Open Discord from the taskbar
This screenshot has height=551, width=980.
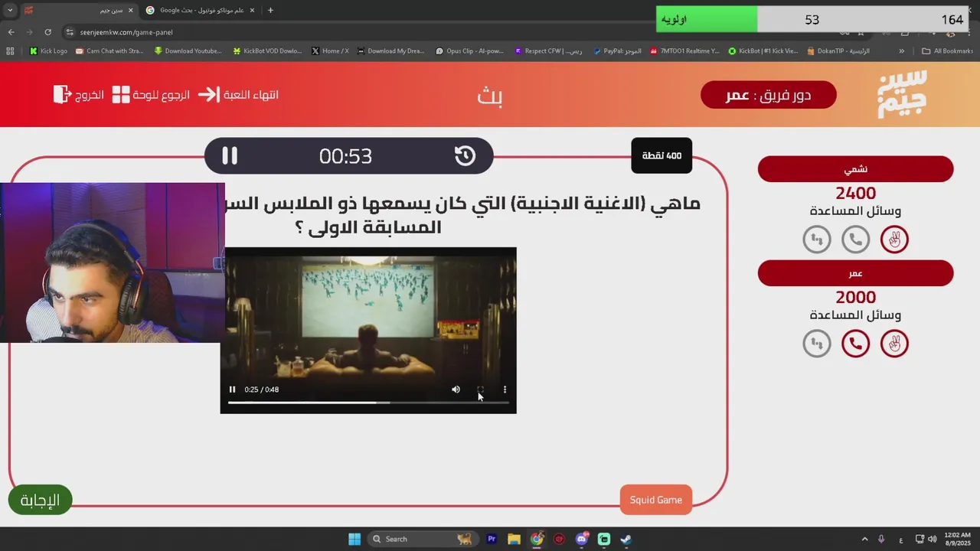click(x=581, y=539)
